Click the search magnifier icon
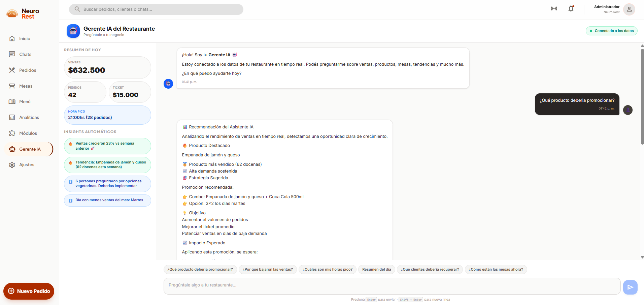 pos(77,9)
